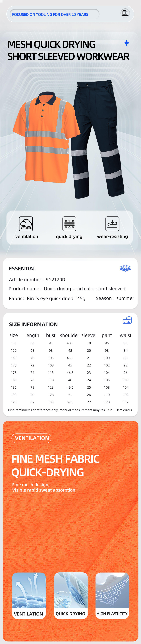Click the waist column header
Screen dimensions: 141x644
[126, 335]
